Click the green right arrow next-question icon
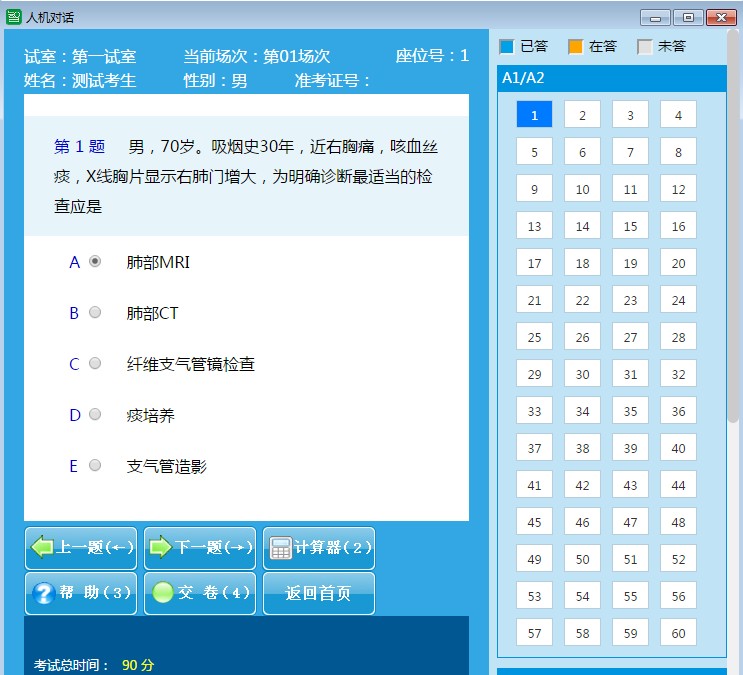Viewport: 743px width, 675px height. (x=160, y=547)
